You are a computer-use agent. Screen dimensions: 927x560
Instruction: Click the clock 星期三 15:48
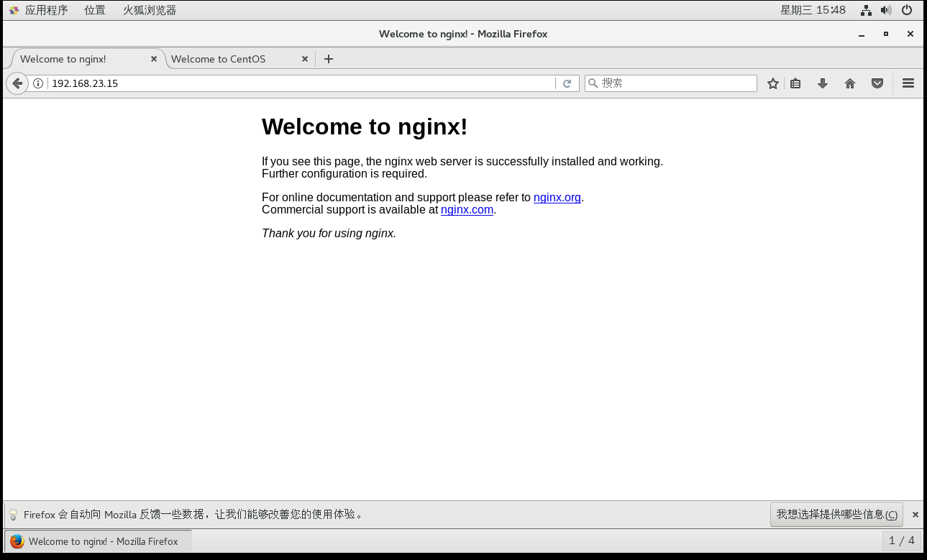tap(813, 10)
